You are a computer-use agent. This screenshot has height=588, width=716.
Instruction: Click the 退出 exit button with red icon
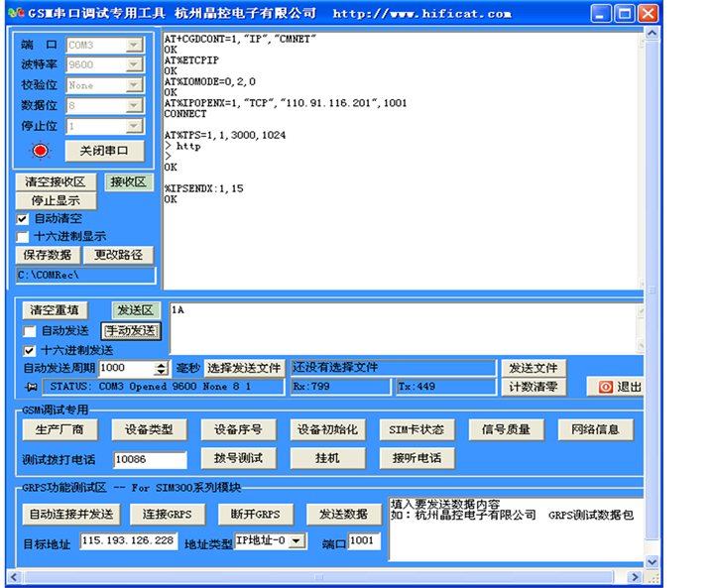coord(616,387)
